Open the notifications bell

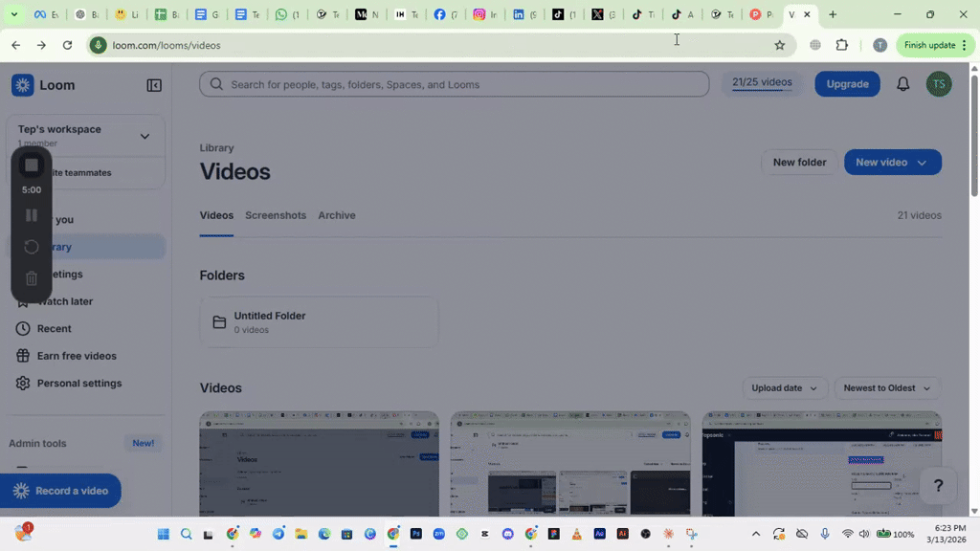click(902, 84)
